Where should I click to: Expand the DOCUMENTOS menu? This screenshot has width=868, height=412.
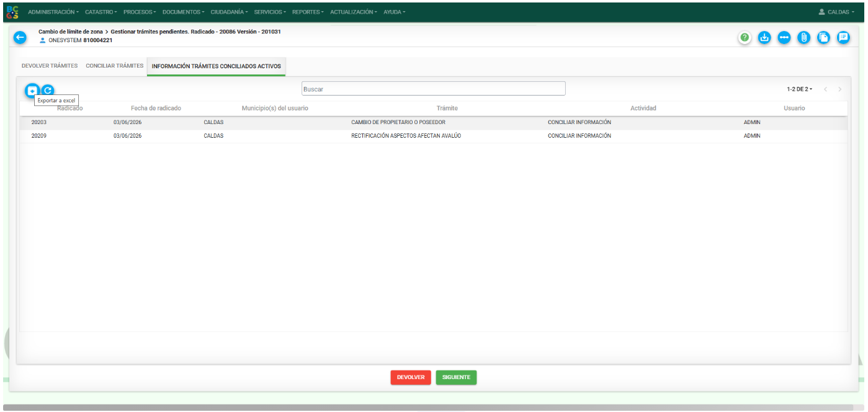[x=184, y=12]
